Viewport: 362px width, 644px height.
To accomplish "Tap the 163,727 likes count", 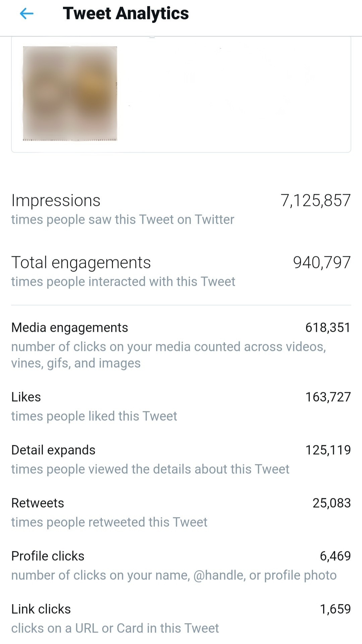I will [328, 397].
